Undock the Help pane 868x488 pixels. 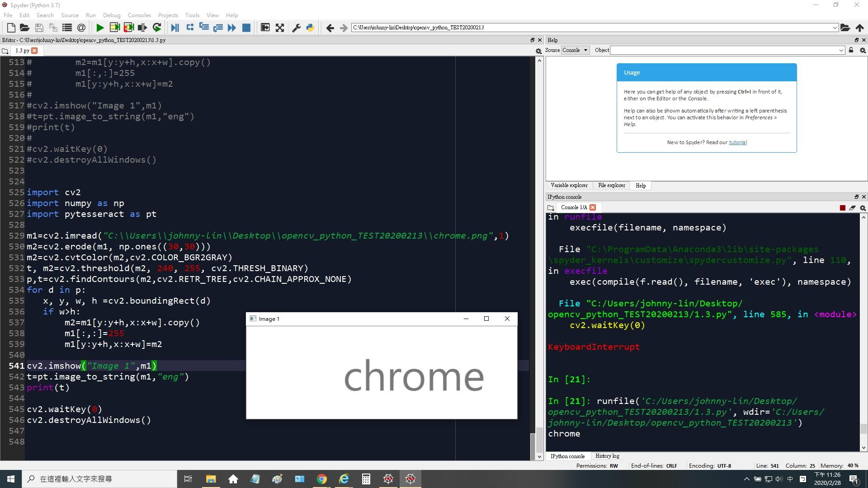[856, 40]
